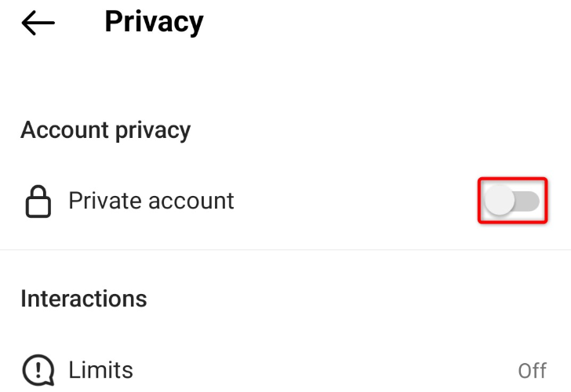Click the lock icon beside Private account
This screenshot has height=392, width=571.
coord(38,201)
